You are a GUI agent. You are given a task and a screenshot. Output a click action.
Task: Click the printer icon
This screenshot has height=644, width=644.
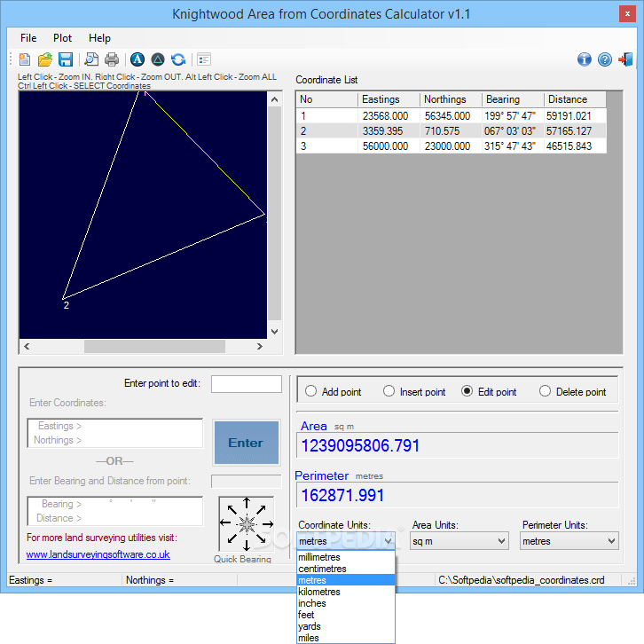tap(112, 59)
